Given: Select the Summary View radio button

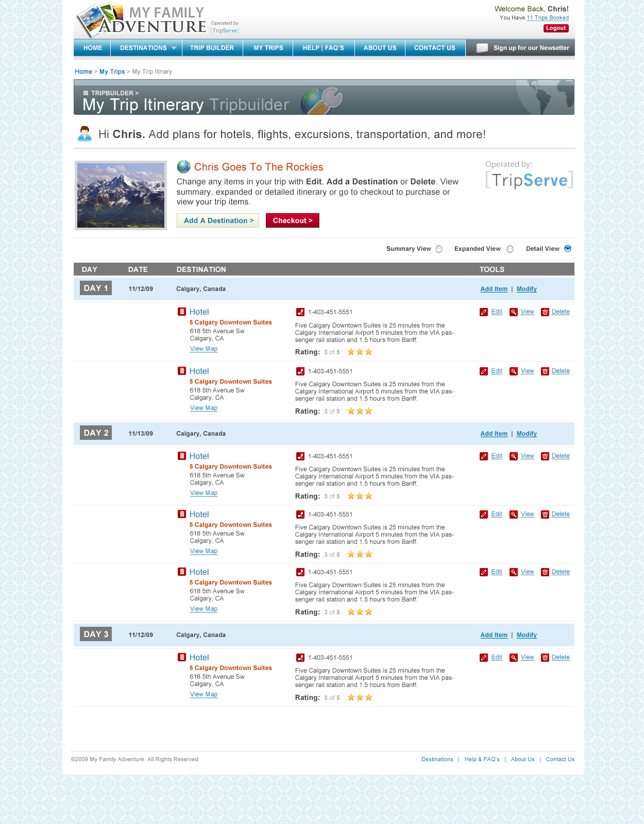Looking at the screenshot, I should (439, 249).
